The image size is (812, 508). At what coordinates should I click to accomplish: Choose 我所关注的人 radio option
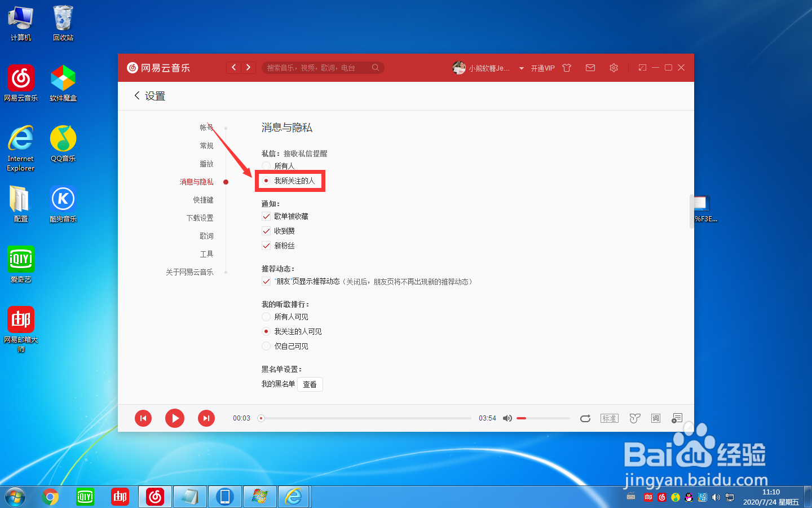coord(266,181)
